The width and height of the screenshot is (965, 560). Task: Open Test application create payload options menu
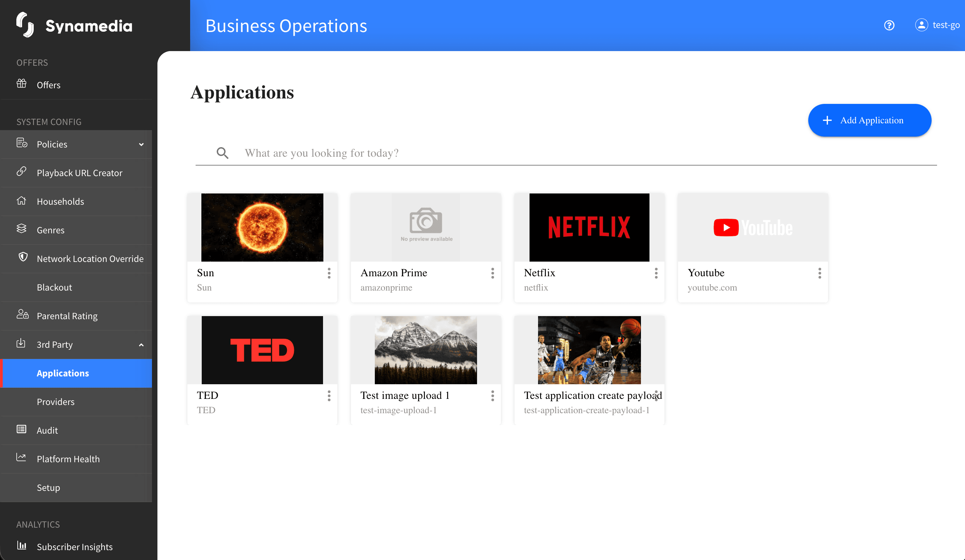(x=656, y=396)
